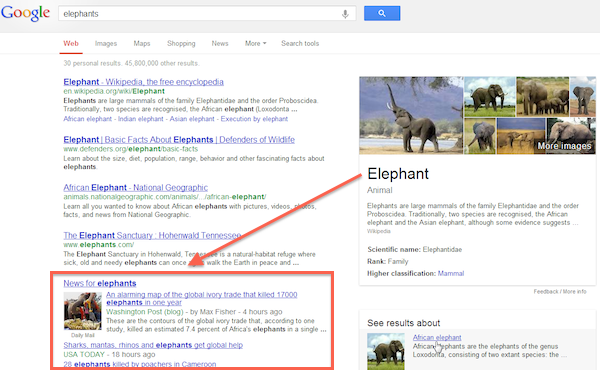Open savanna landscape elephant thumbnail

coord(521,136)
